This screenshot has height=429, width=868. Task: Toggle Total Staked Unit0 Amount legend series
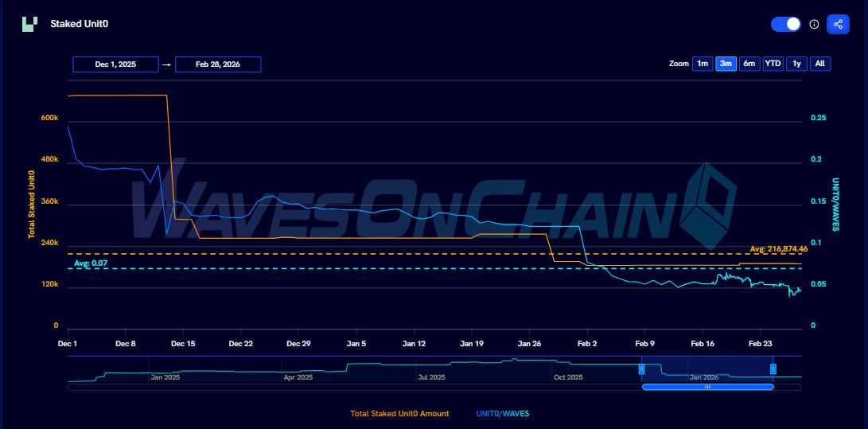(399, 414)
